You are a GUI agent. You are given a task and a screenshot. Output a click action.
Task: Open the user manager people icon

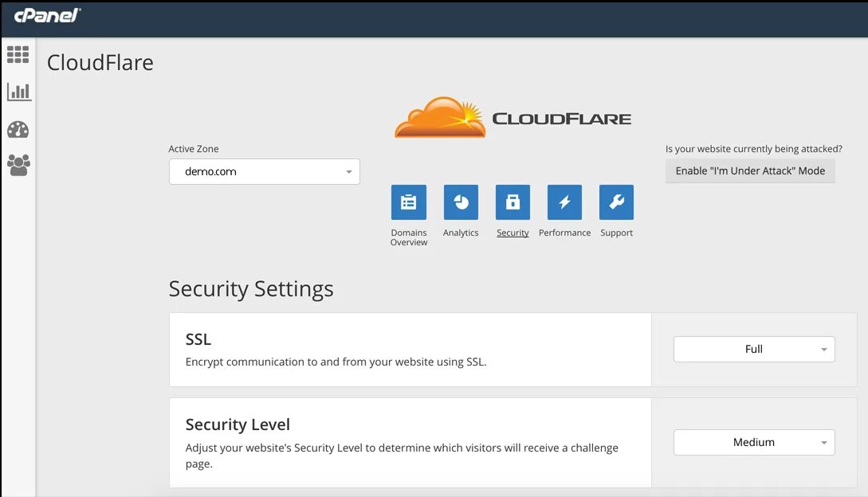[x=18, y=165]
